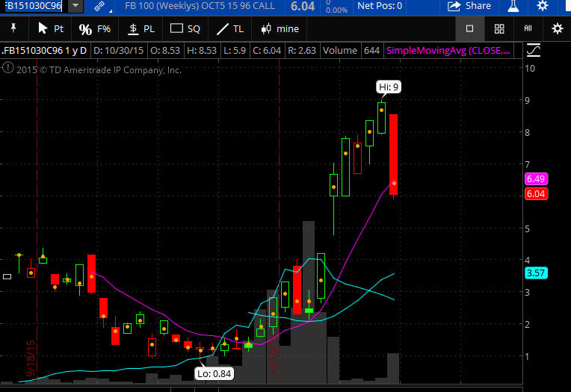Toggle the All charts view button
The height and width of the screenshot is (392, 571).
(528, 29)
